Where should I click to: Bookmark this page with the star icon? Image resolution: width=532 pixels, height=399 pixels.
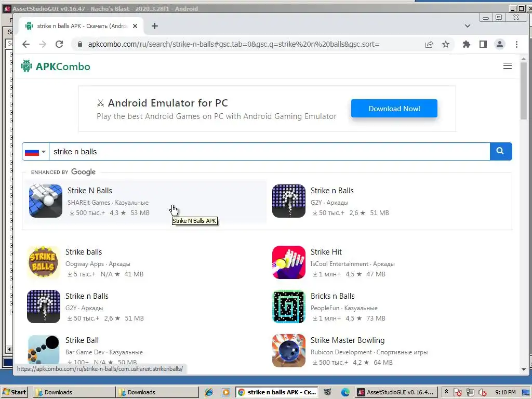point(445,44)
